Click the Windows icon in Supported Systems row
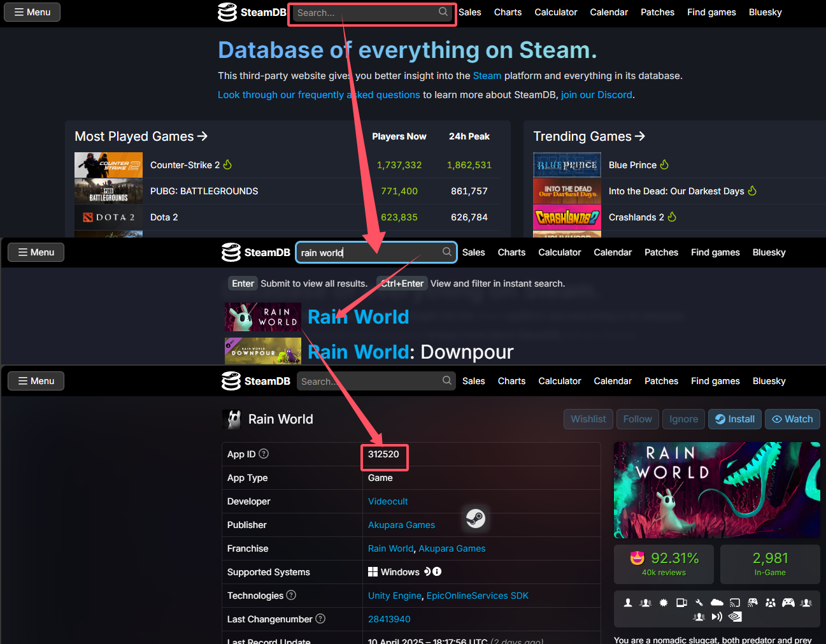The image size is (826, 644). 373,571
